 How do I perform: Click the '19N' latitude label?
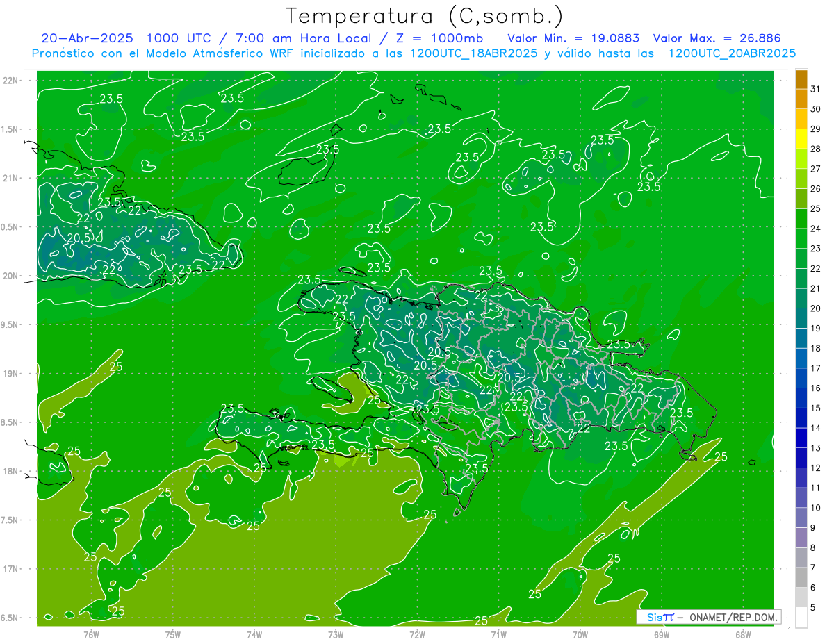[11, 374]
